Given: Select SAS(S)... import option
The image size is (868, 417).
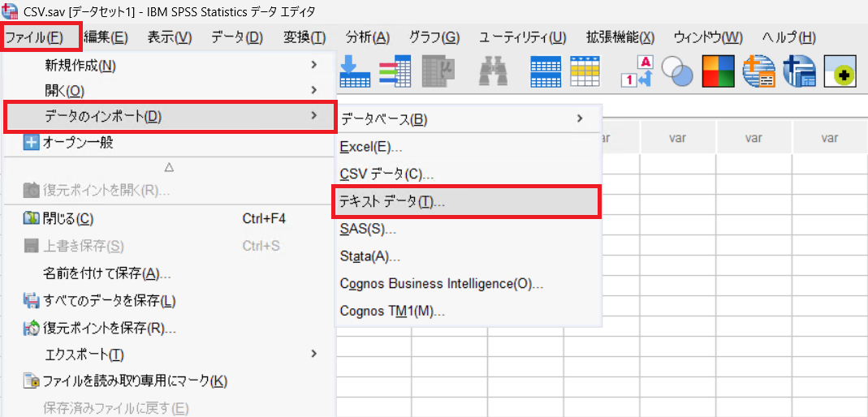Looking at the screenshot, I should [x=469, y=229].
